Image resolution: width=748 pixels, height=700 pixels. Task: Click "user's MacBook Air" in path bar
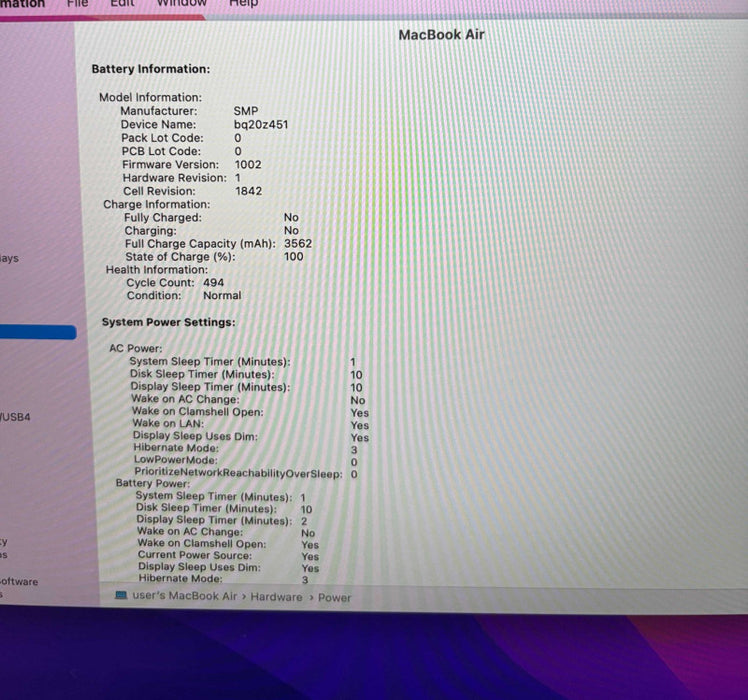tap(185, 596)
